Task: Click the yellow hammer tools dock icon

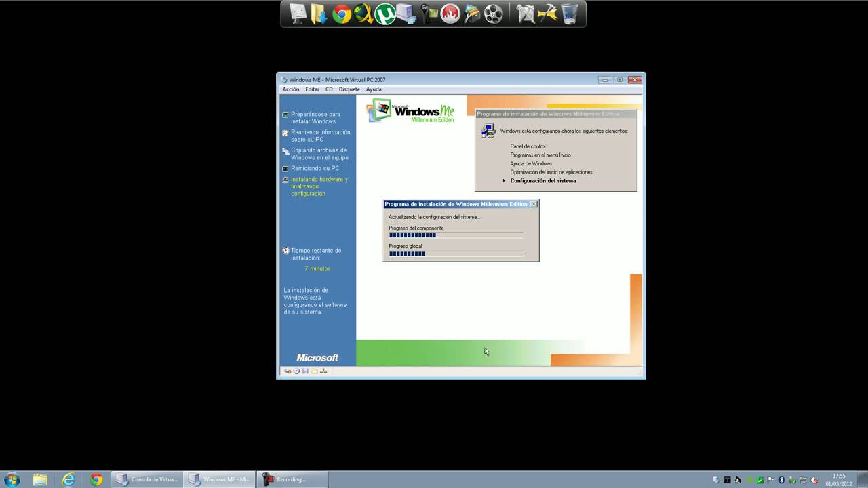Action: [x=548, y=14]
